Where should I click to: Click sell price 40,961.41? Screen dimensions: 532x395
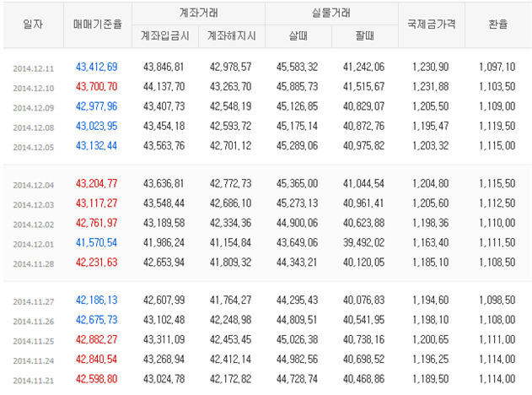(x=363, y=203)
